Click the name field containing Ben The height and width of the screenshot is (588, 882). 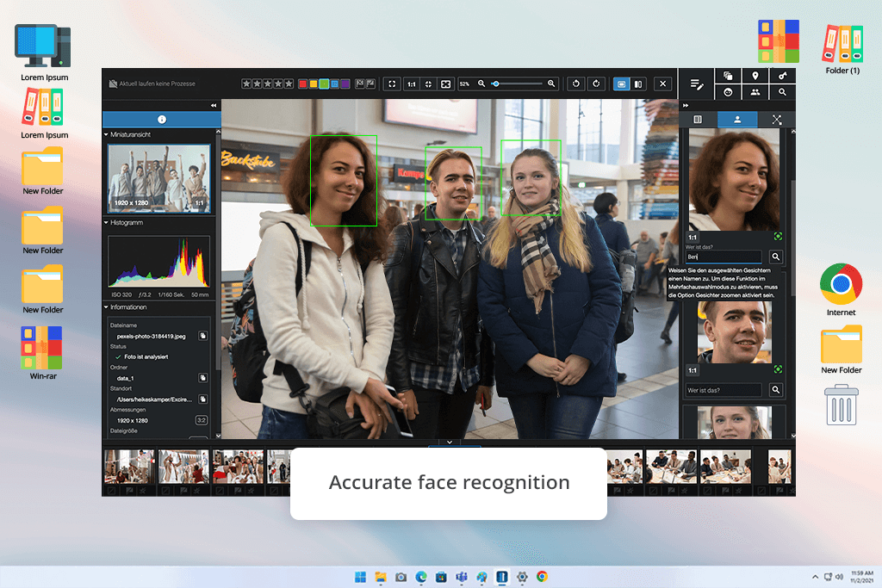(724, 257)
